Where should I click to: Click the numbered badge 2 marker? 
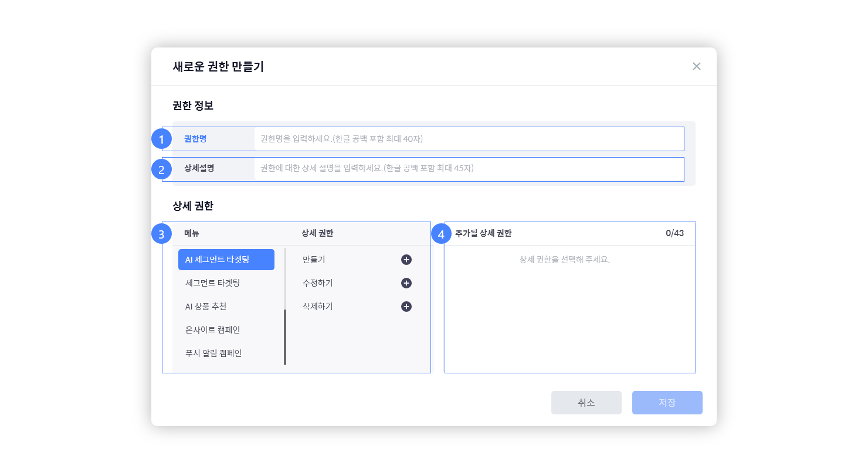(x=161, y=169)
